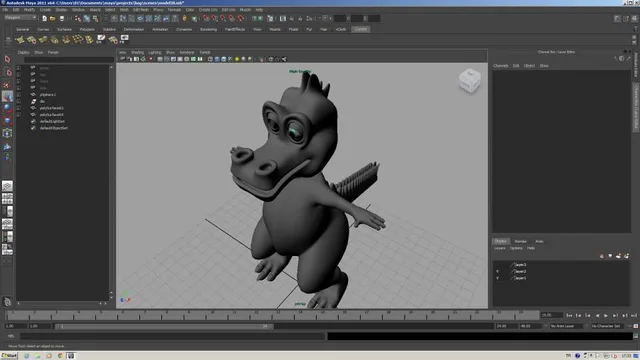The height and width of the screenshot is (360, 640).
Task: Click the New Scene icon
Action: tap(44, 18)
